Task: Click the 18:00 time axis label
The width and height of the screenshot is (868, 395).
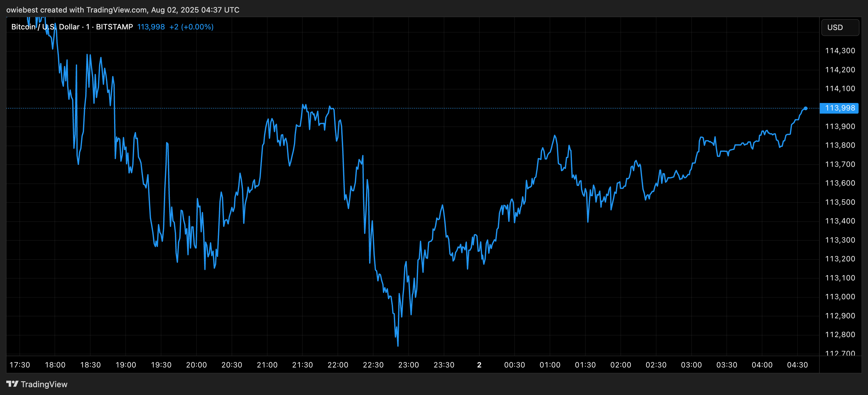Action: [55, 365]
